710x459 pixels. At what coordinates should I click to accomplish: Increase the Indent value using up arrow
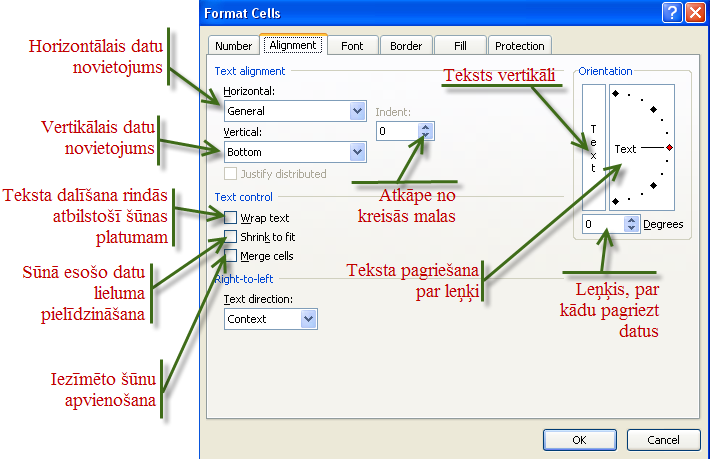tap(427, 127)
